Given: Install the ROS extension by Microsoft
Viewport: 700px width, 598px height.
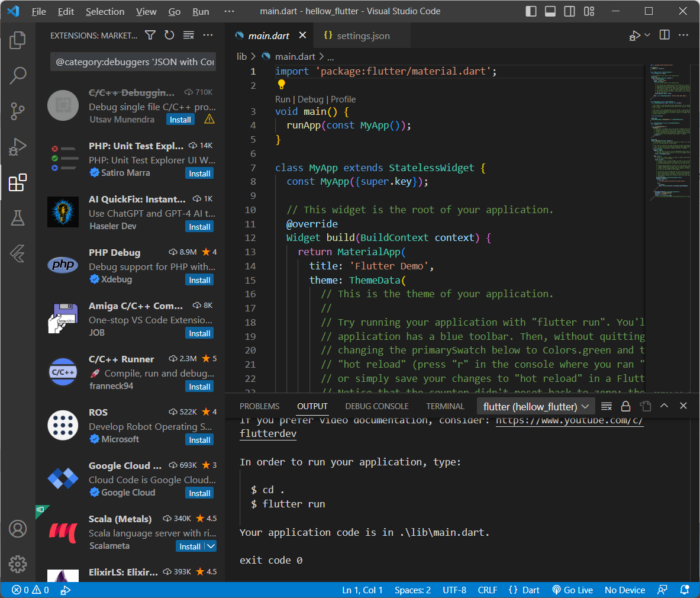Looking at the screenshot, I should pyautogui.click(x=199, y=440).
